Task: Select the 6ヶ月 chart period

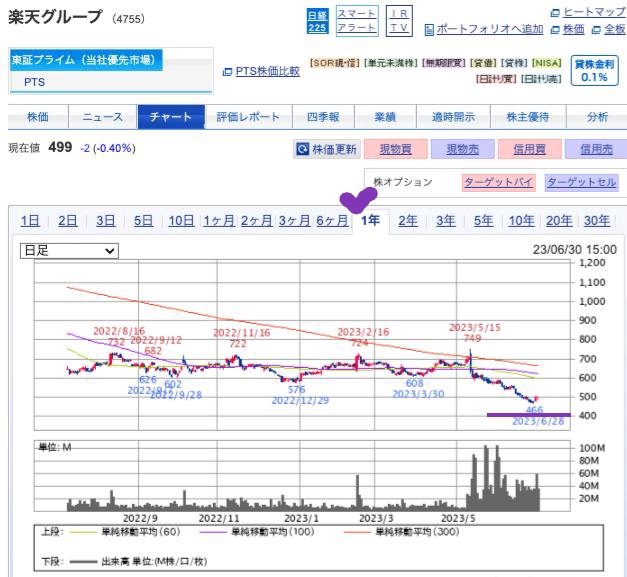Action: pos(332,220)
